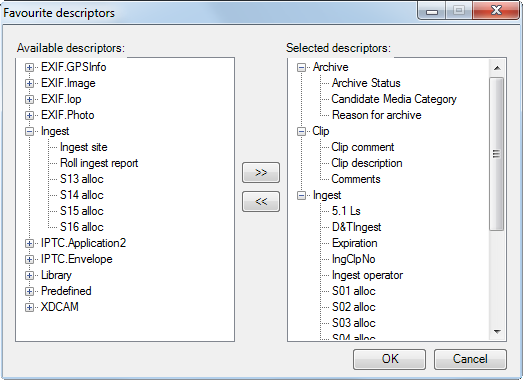The width and height of the screenshot is (523, 380).
Task: Select 'S14 alloc' in available list
Action: (x=82, y=195)
